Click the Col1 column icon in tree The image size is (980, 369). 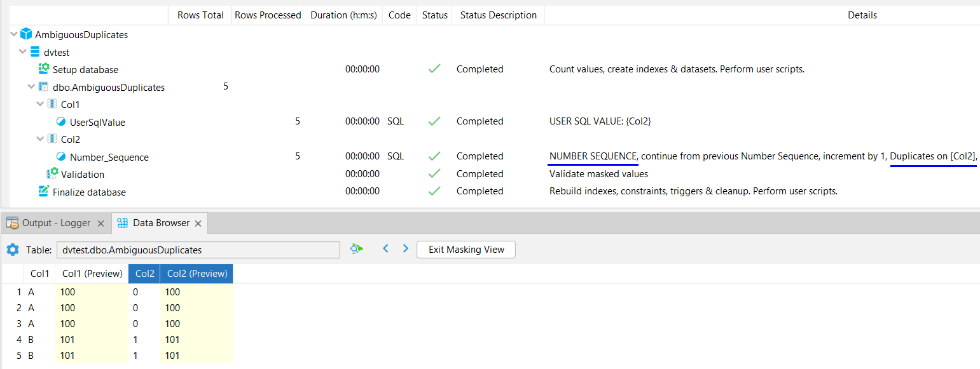(x=52, y=104)
